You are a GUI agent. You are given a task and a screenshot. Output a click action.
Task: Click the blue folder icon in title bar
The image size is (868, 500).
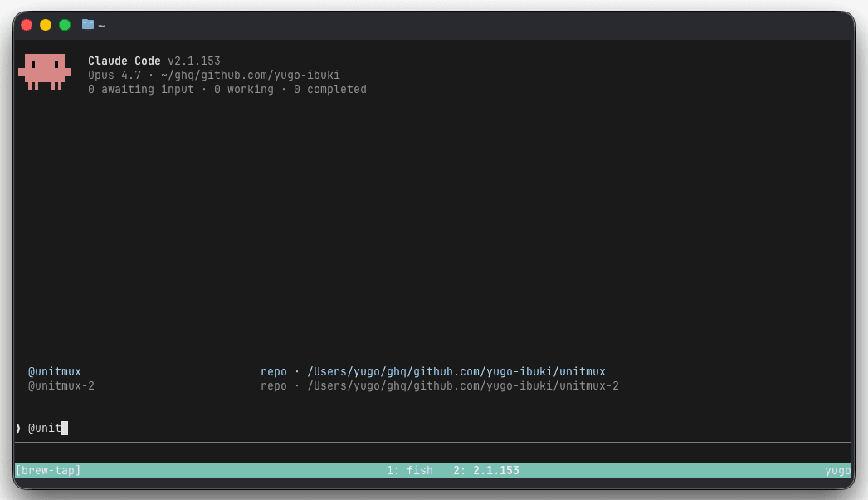click(87, 24)
